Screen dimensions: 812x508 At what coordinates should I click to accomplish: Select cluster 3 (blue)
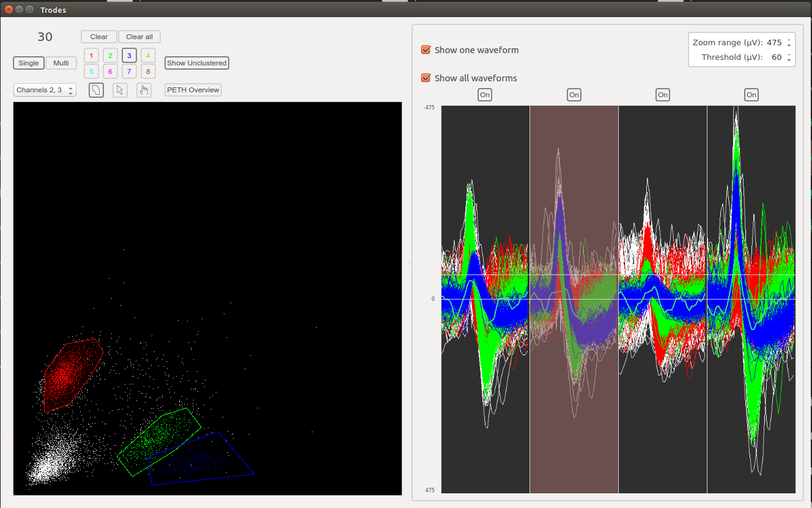(x=129, y=56)
